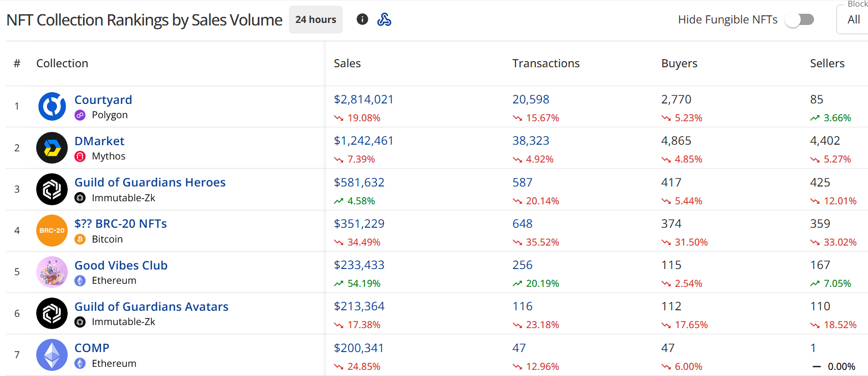Click the Guild of Guardians Heroes logo
Image resolution: width=868 pixels, height=376 pixels.
click(52, 189)
